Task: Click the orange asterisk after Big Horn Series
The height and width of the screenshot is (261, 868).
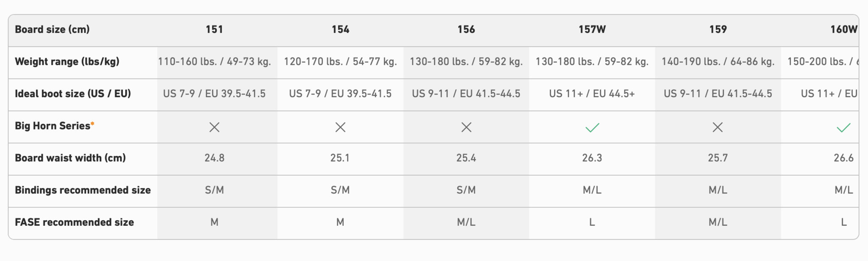Action: coord(92,124)
